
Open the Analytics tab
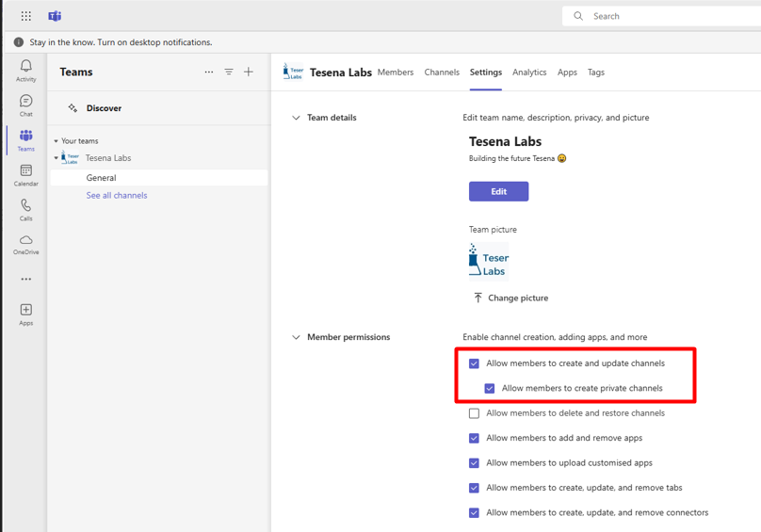pyautogui.click(x=529, y=72)
